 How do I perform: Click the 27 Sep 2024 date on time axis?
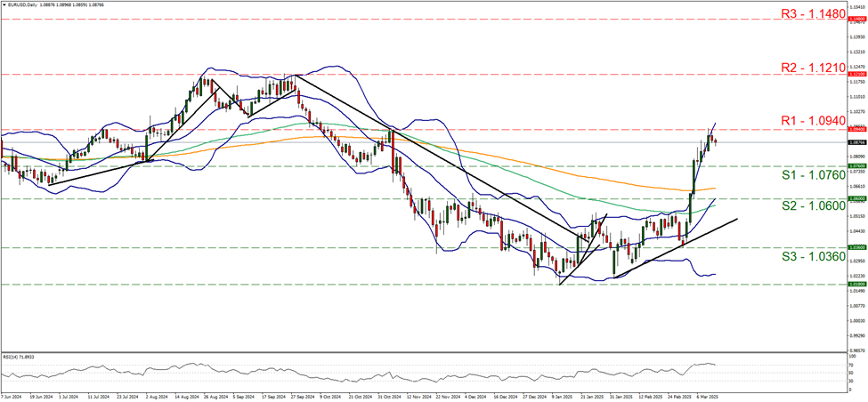point(303,397)
